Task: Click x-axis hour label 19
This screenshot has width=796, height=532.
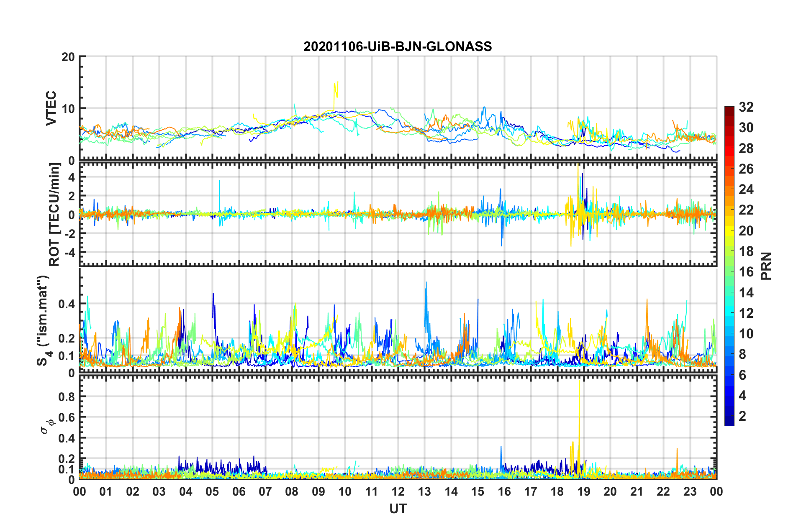Action: (584, 491)
